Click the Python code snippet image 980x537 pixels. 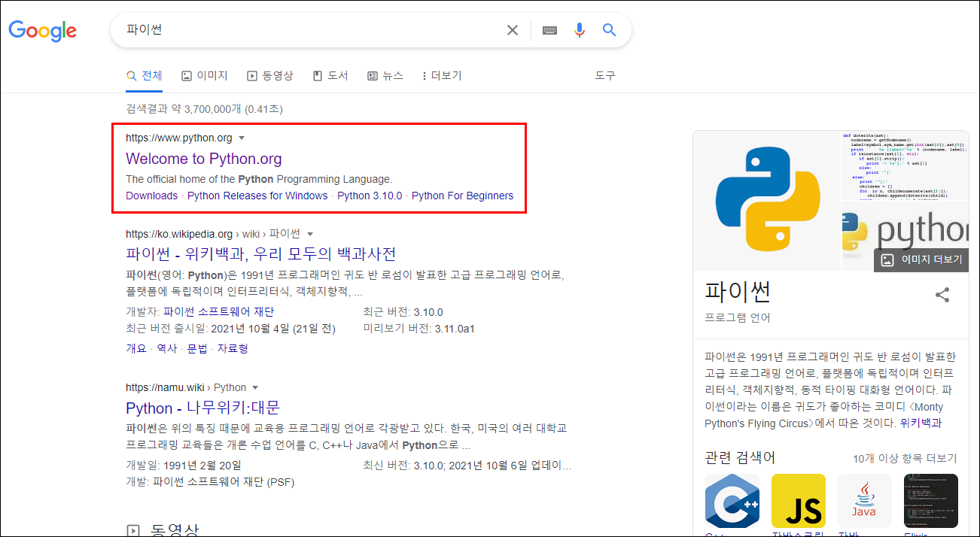pyautogui.click(x=905, y=165)
